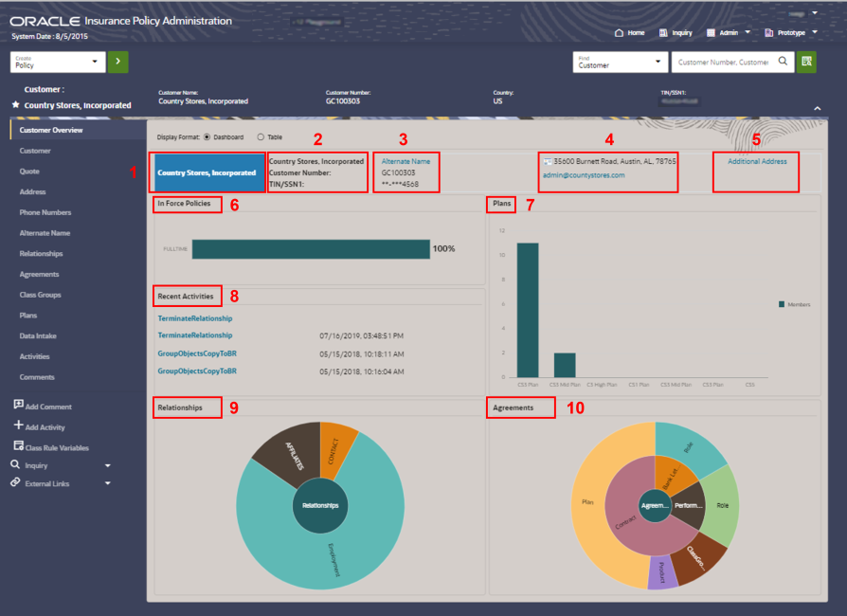Open the green advanced search icon
Screen dimensions: 847x616
pos(806,62)
